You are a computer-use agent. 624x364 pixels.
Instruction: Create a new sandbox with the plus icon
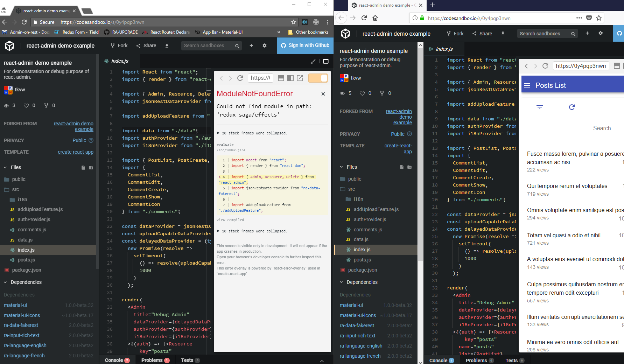coord(251,45)
